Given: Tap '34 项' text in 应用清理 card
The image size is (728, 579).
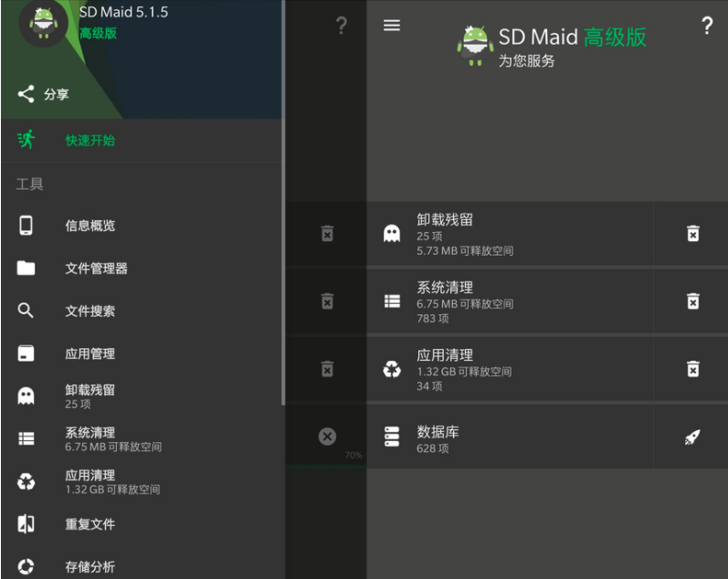Looking at the screenshot, I should tap(429, 386).
